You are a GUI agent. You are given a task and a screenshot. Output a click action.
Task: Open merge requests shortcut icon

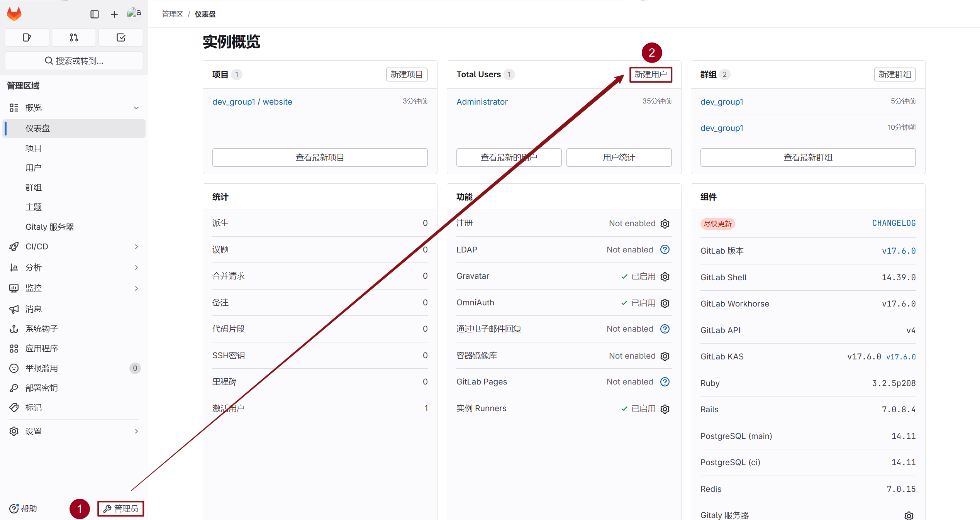[x=74, y=37]
